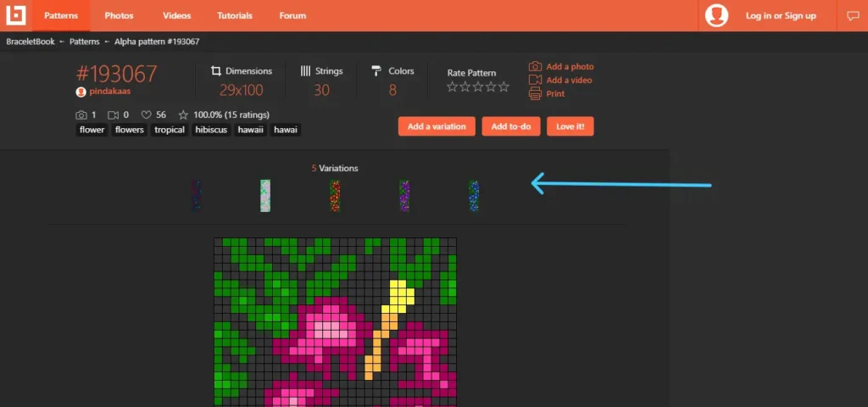Click the printer icon
868x407 pixels.
[x=535, y=93]
